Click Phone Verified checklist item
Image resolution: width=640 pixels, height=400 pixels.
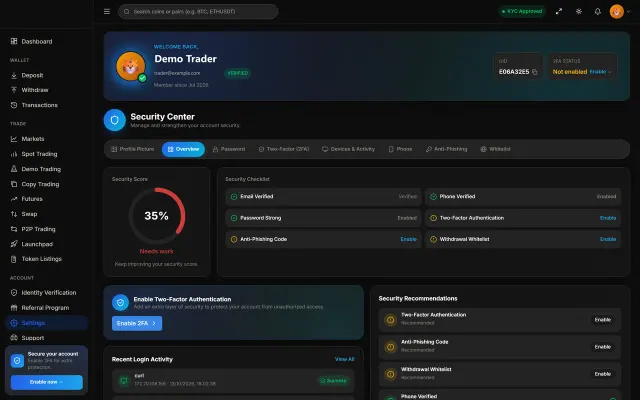(523, 196)
